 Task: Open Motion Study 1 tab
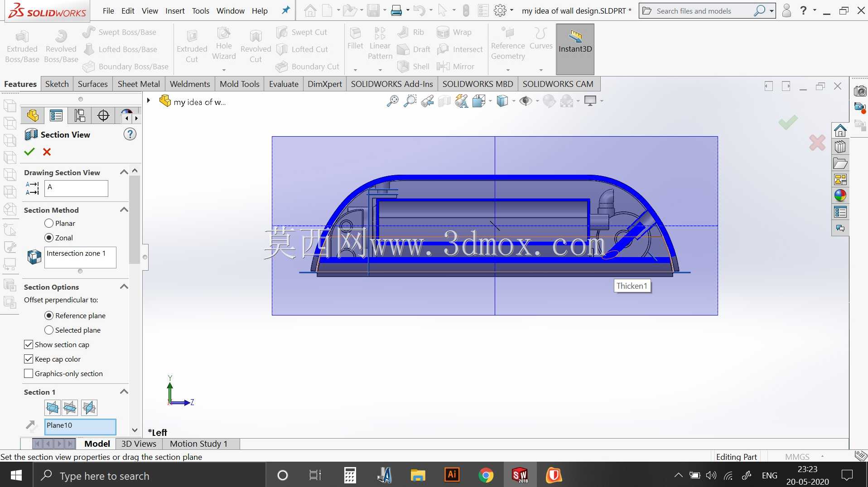tap(198, 444)
